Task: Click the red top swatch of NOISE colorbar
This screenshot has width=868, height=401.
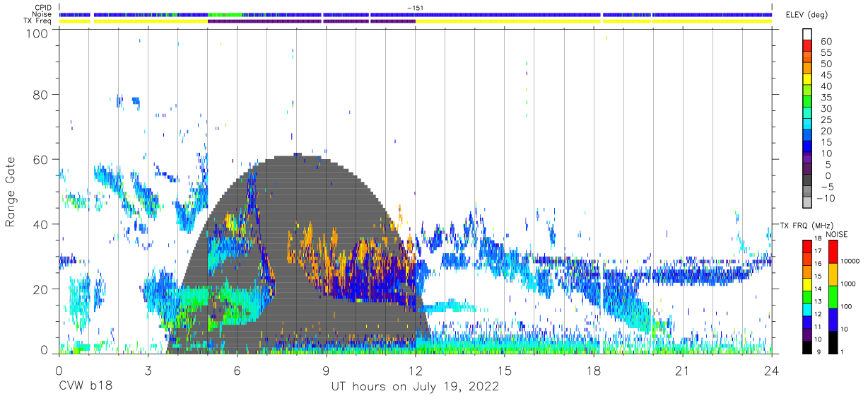Action: point(833,252)
